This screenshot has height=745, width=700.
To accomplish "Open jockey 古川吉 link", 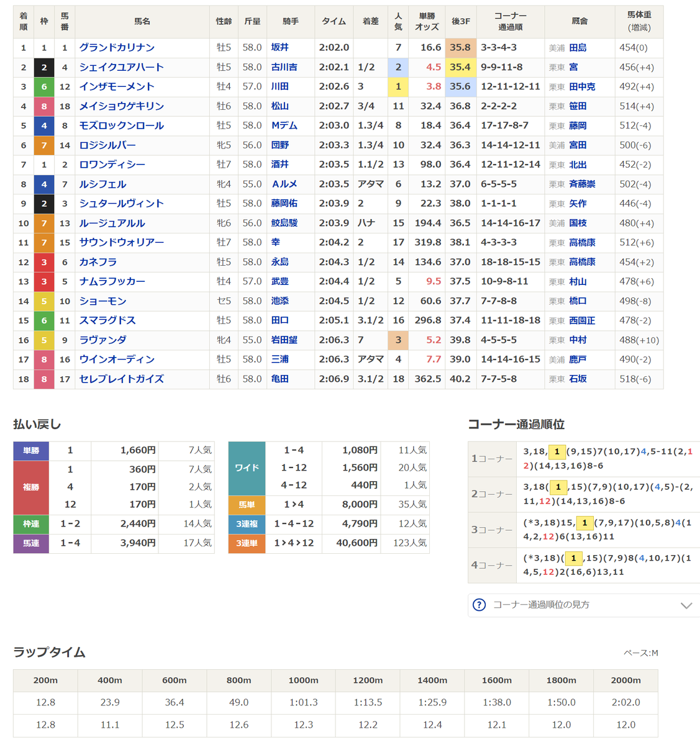I will click(x=284, y=67).
